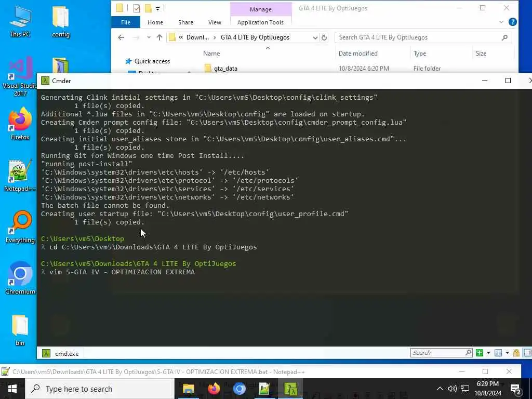Viewport: 532px width, 399px height.
Task: Open the recent locations dropdown in Explorer
Action: [x=149, y=37]
